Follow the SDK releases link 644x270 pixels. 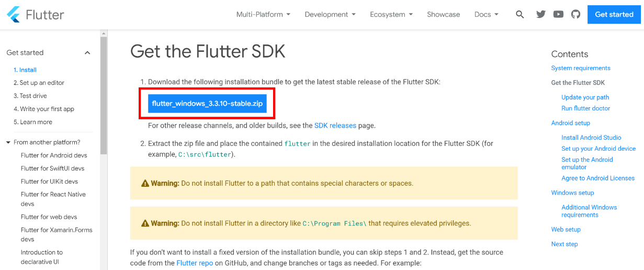[335, 126]
